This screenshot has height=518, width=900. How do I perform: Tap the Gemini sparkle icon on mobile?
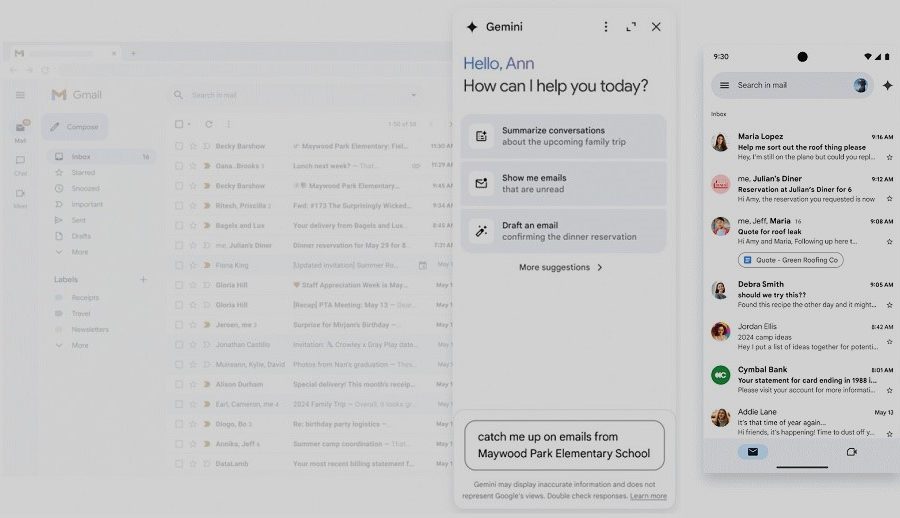pyautogui.click(x=887, y=85)
